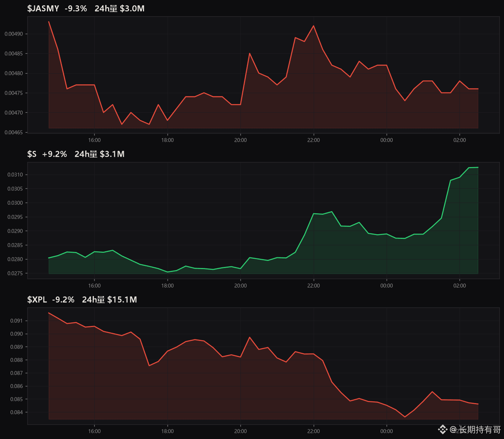504x439 pixels.
Task: Select the 0.090 price axis label
Action: coord(16,334)
